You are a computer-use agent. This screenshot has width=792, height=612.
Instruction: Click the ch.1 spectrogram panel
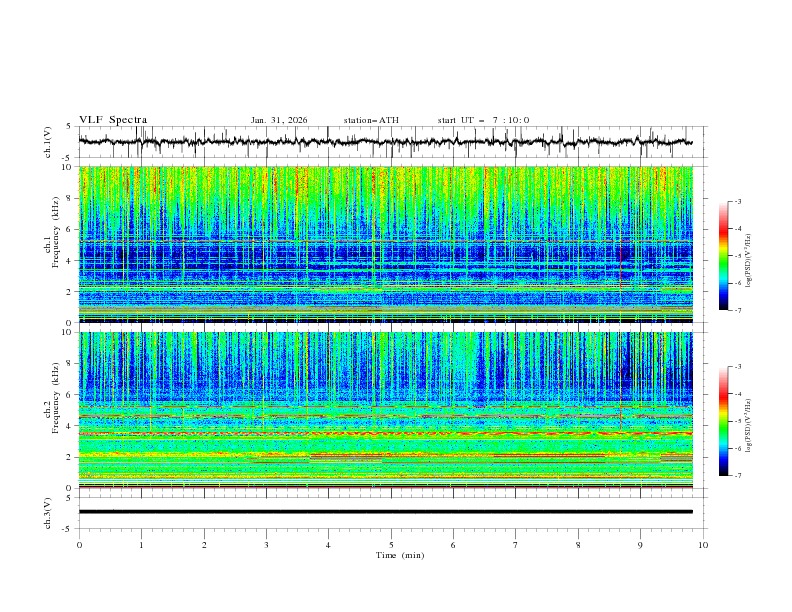point(385,244)
